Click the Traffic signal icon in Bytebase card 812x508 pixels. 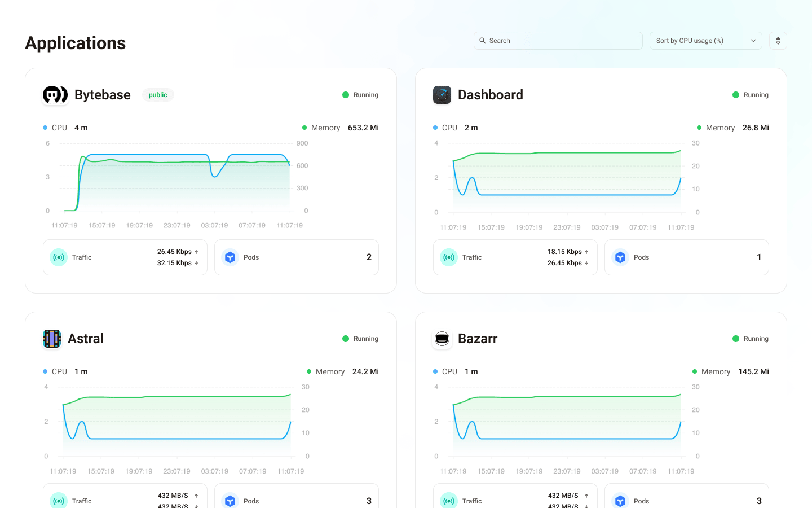59,257
